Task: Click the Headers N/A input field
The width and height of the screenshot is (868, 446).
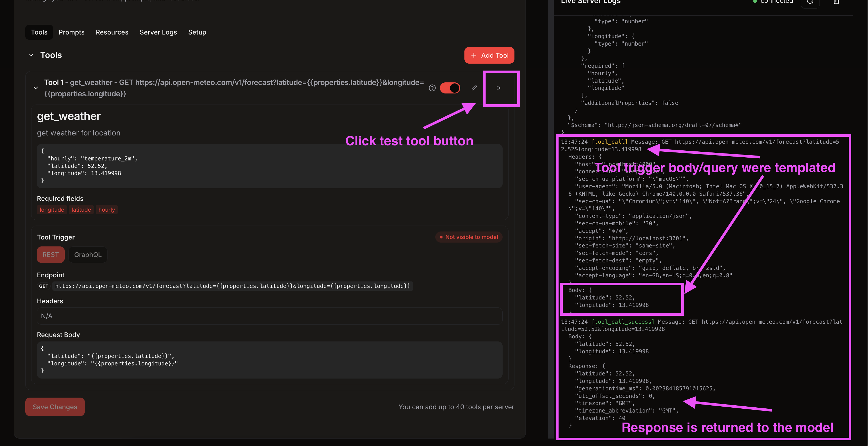Action: pyautogui.click(x=269, y=316)
